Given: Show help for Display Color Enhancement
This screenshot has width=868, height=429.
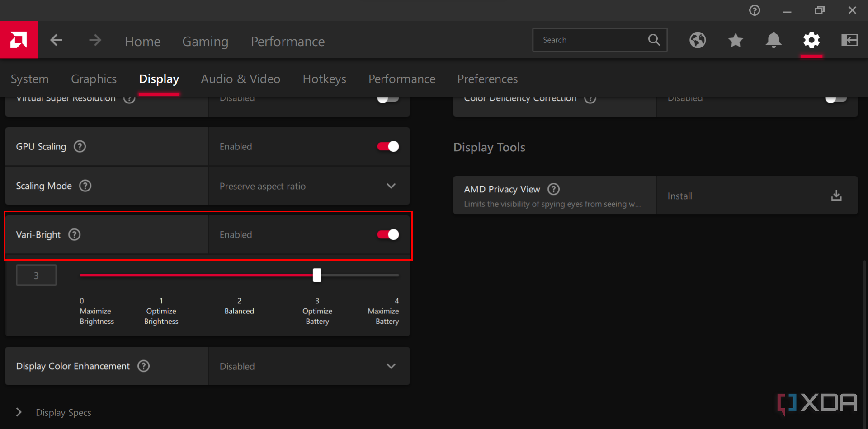Looking at the screenshot, I should [144, 366].
